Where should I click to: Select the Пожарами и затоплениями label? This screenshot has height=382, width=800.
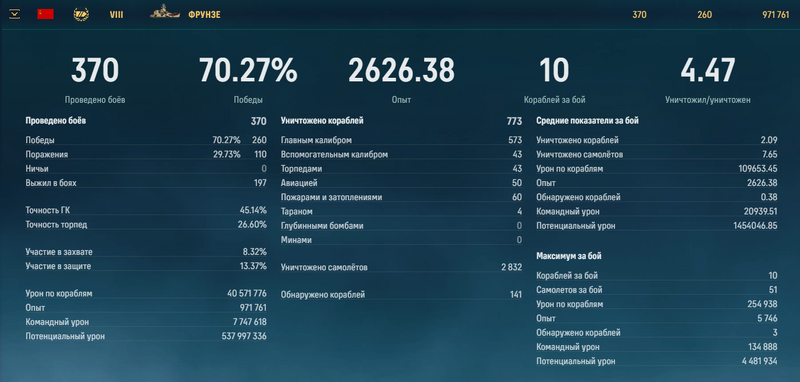click(332, 197)
